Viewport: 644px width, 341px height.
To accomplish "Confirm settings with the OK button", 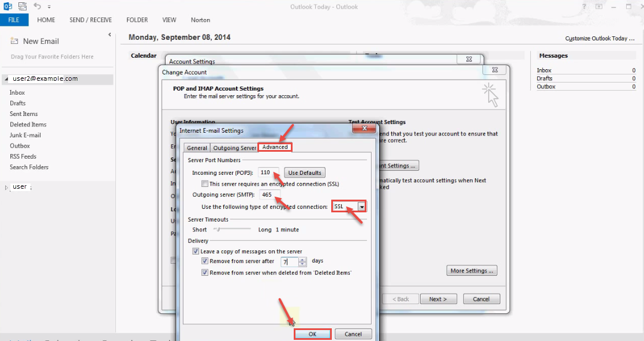I will [312, 333].
